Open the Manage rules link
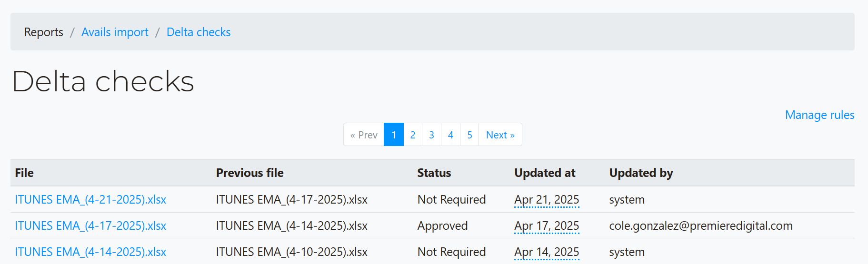This screenshot has width=868, height=264. 819,115
